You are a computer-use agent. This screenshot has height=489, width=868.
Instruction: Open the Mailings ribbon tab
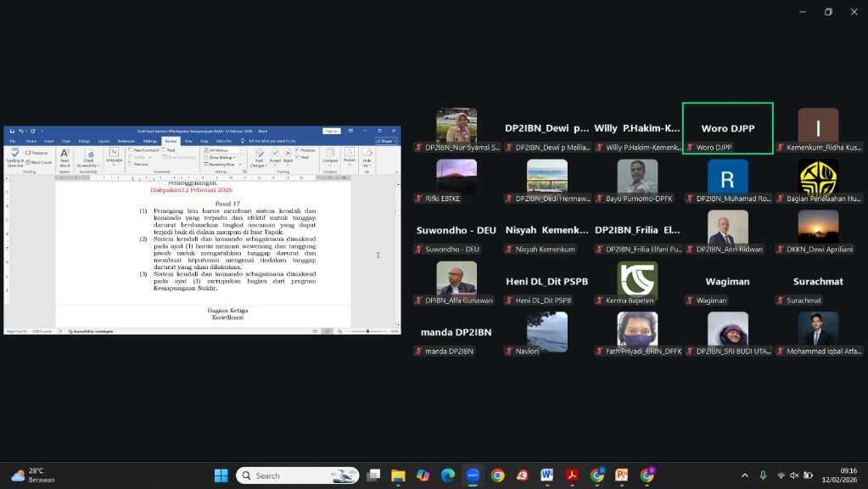coord(149,141)
